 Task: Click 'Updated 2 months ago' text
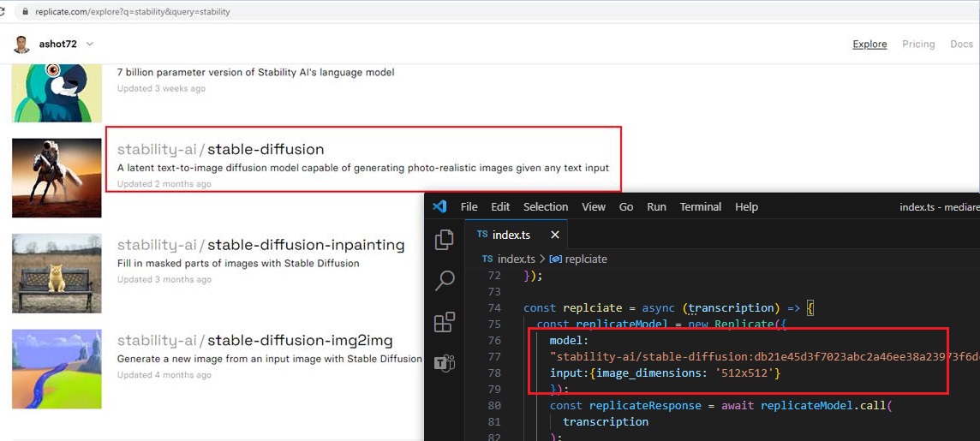click(x=164, y=183)
